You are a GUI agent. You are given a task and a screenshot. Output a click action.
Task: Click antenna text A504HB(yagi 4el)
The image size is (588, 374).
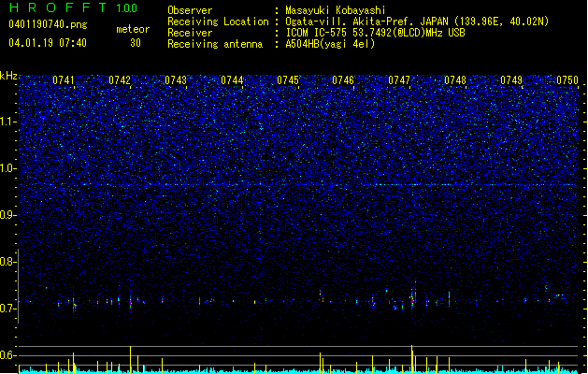[x=330, y=44]
